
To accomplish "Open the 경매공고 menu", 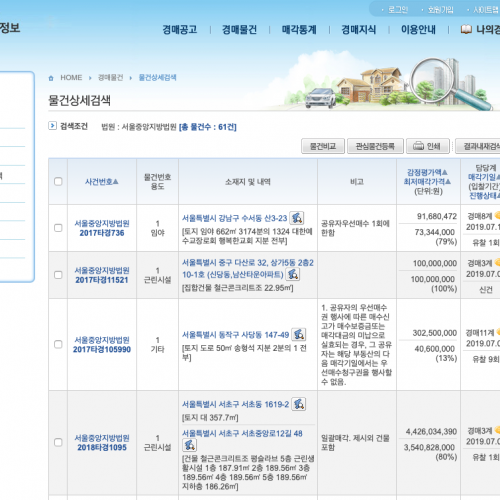I will click(180, 30).
